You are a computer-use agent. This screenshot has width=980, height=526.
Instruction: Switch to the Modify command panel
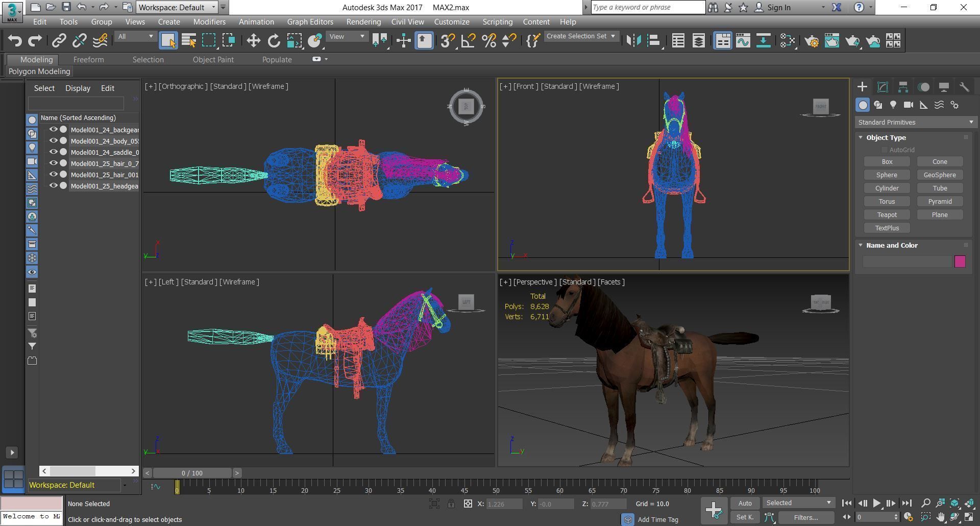(x=883, y=87)
